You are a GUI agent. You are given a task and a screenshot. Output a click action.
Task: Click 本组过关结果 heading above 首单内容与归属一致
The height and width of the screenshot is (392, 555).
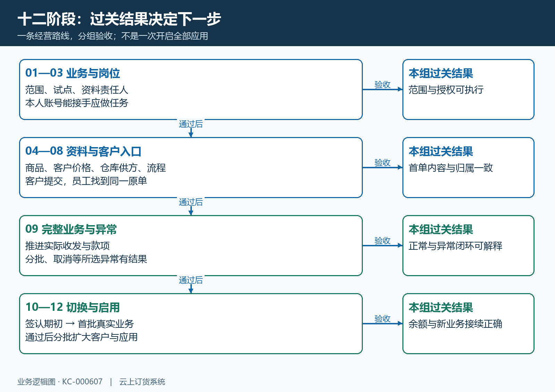(x=441, y=151)
